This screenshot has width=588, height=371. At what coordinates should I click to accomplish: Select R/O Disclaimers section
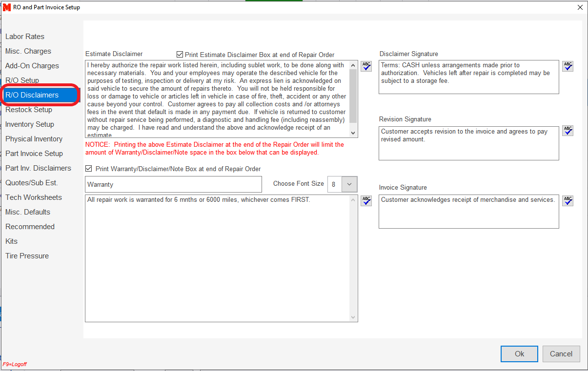tap(41, 95)
